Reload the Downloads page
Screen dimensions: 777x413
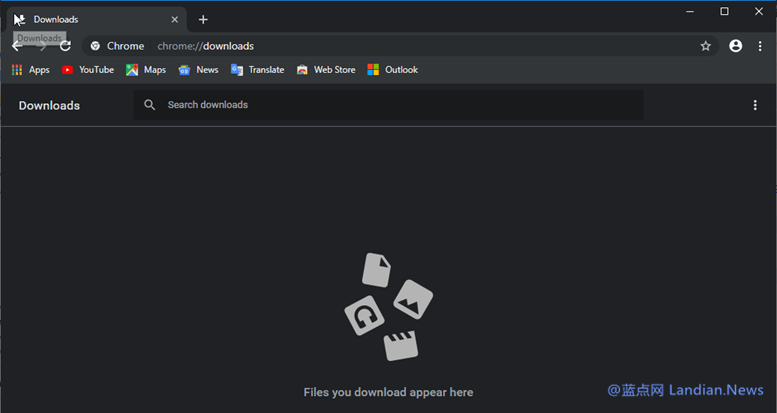[65, 46]
